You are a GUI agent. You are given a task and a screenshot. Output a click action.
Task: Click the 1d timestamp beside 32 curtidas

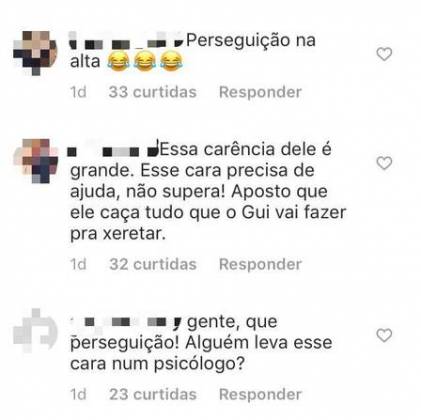coord(78,264)
